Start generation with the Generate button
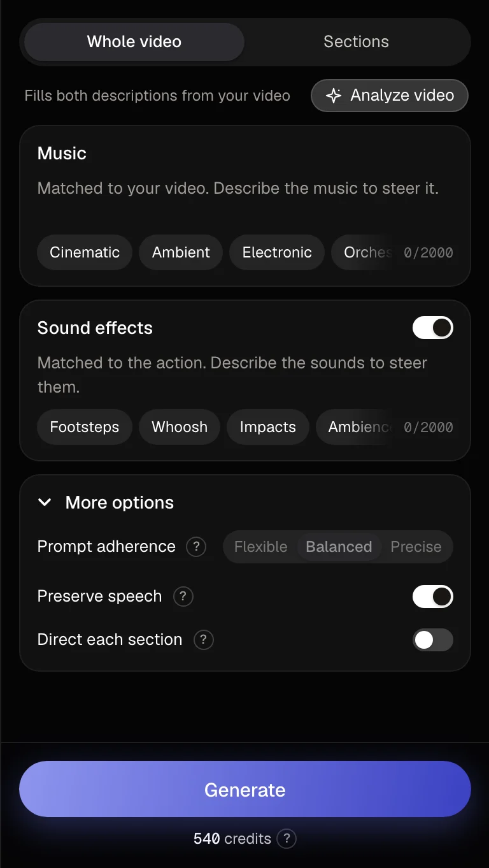The height and width of the screenshot is (868, 489). point(245,789)
